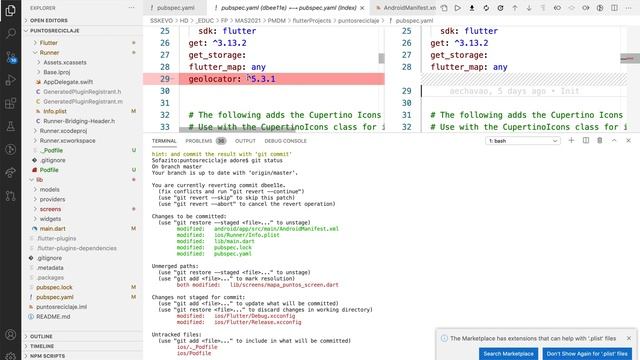Viewport: 640px width, 360px height.
Task: Open main.dart file
Action: [53, 229]
